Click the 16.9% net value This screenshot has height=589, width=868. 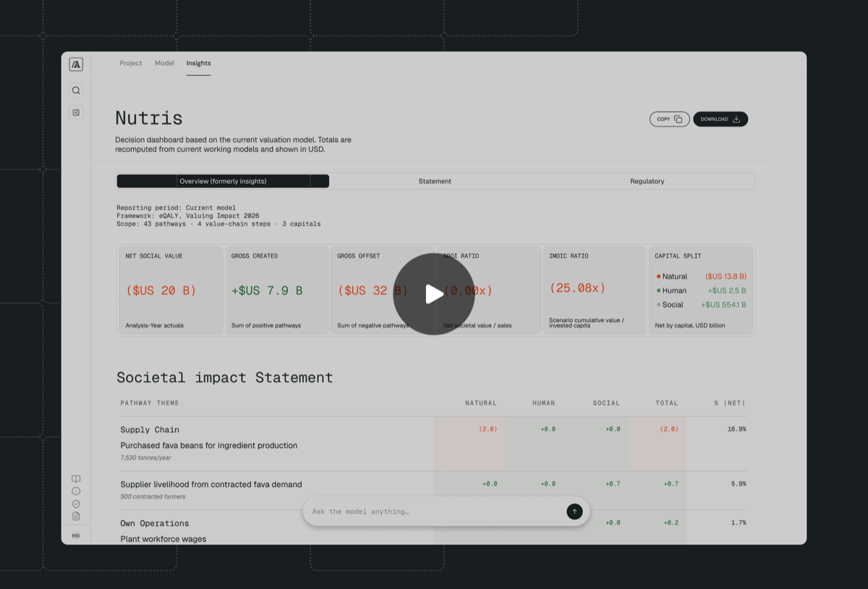coord(736,429)
